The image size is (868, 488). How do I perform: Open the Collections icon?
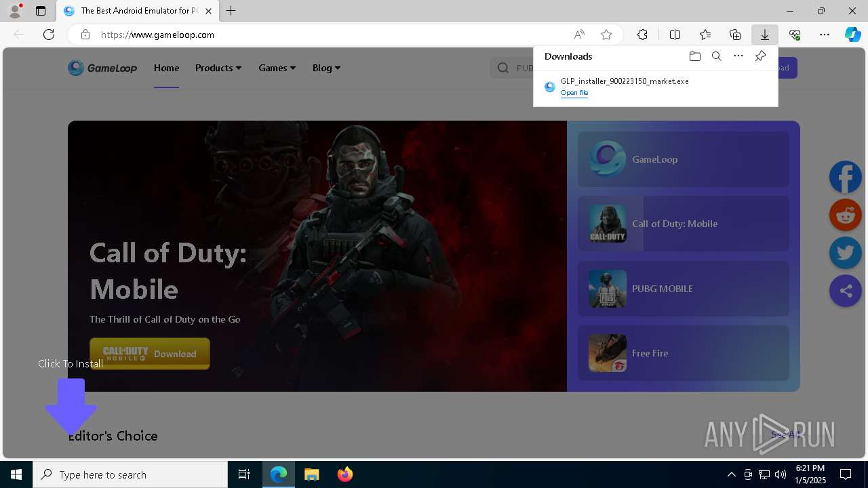[x=735, y=35]
